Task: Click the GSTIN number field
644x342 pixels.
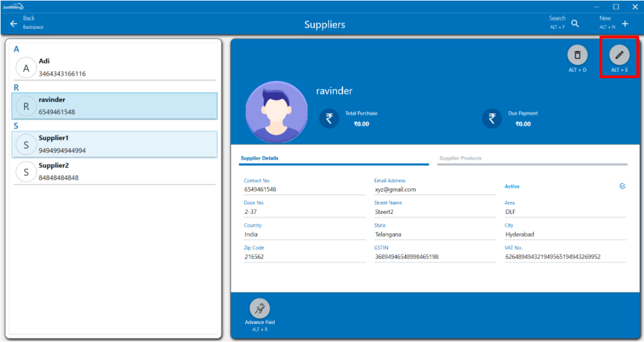Action: pyautogui.click(x=434, y=257)
